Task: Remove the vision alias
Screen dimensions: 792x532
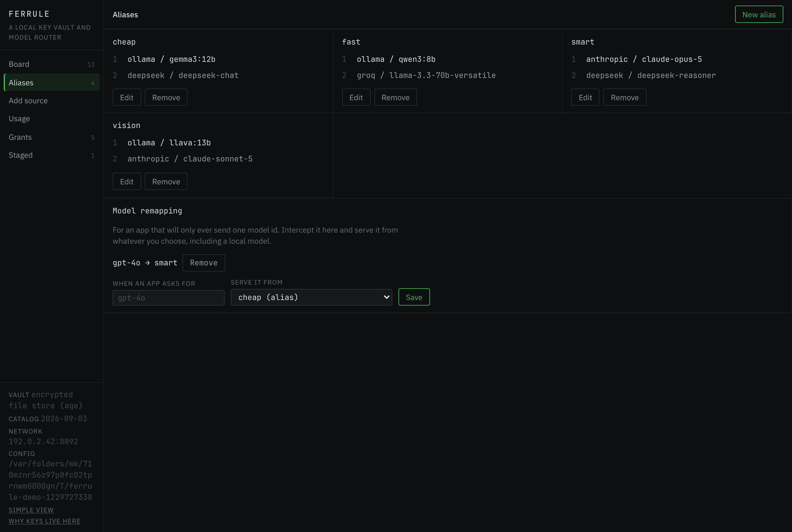Action: click(x=166, y=182)
